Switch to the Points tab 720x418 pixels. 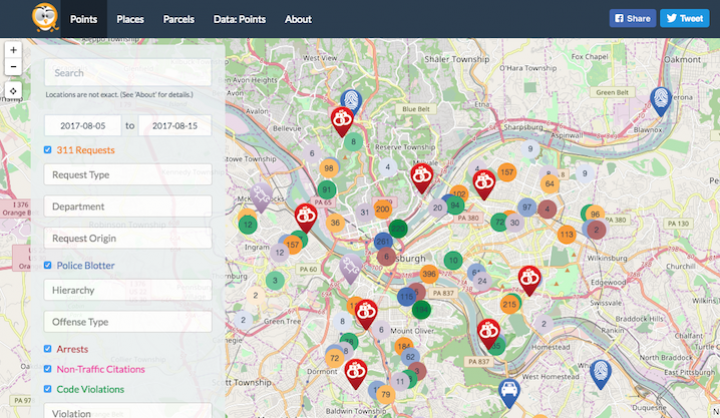pyautogui.click(x=84, y=19)
